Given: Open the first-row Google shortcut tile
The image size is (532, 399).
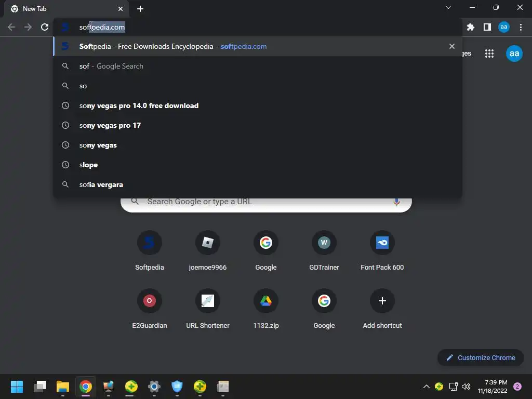Looking at the screenshot, I should pyautogui.click(x=266, y=250).
